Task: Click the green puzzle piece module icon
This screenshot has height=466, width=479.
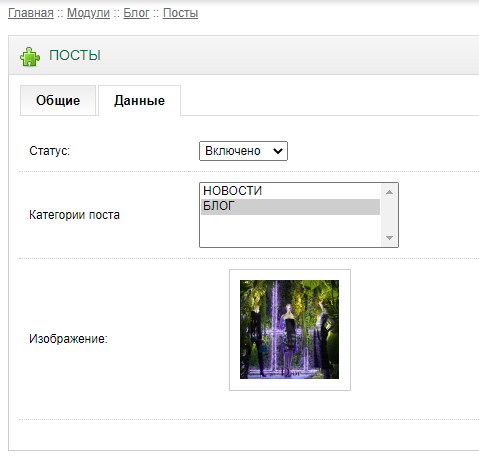Action: pos(30,56)
